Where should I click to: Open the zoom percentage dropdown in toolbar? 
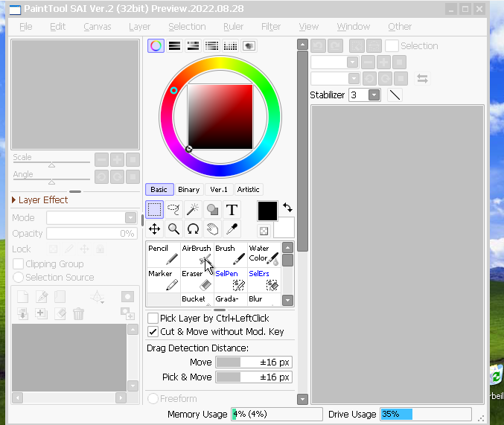(352, 62)
